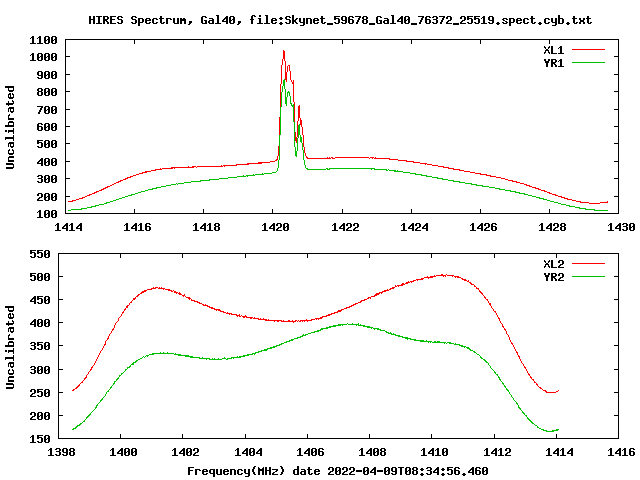Click the 1410 x-axis tick label
This screenshot has height=480, width=640.
(x=435, y=452)
